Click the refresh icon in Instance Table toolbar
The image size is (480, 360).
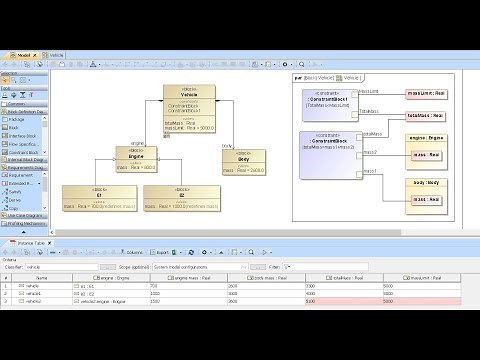tap(191, 252)
